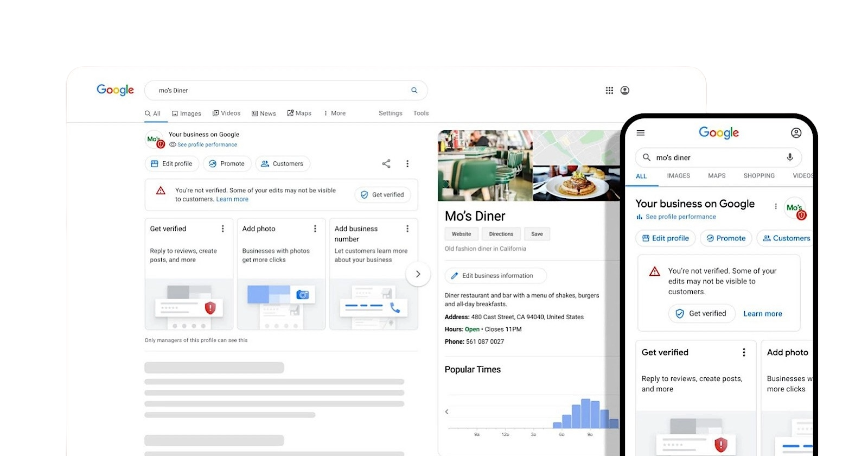
Task: Click the desktop share icon
Action: (386, 163)
